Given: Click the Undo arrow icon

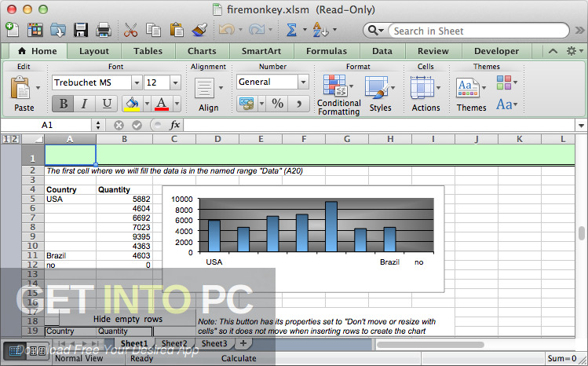Looking at the screenshot, I should (227, 30).
